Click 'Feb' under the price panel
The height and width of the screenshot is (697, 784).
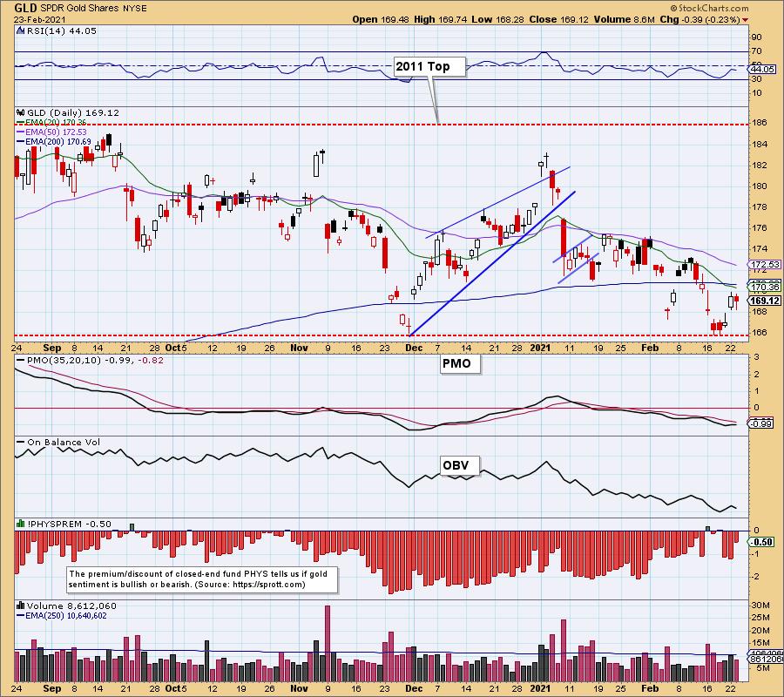(x=650, y=348)
